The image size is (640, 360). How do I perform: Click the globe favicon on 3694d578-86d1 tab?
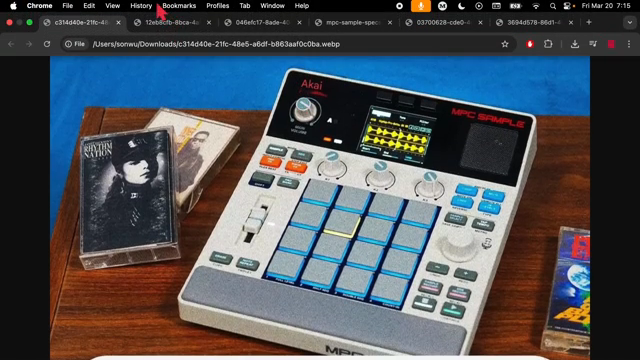coord(499,22)
